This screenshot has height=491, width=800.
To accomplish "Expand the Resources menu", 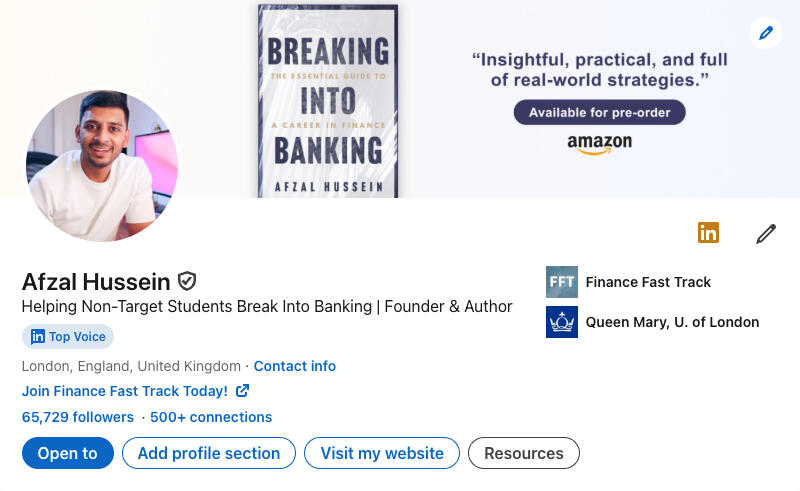I will click(524, 453).
